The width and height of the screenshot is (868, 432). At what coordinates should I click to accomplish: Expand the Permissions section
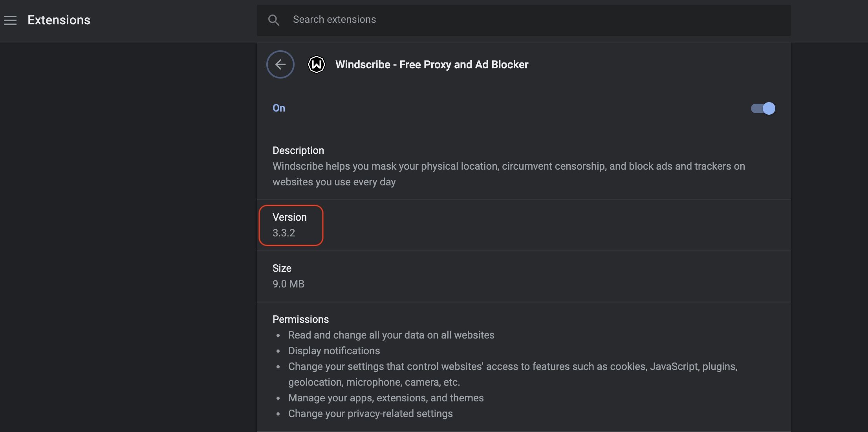point(300,319)
